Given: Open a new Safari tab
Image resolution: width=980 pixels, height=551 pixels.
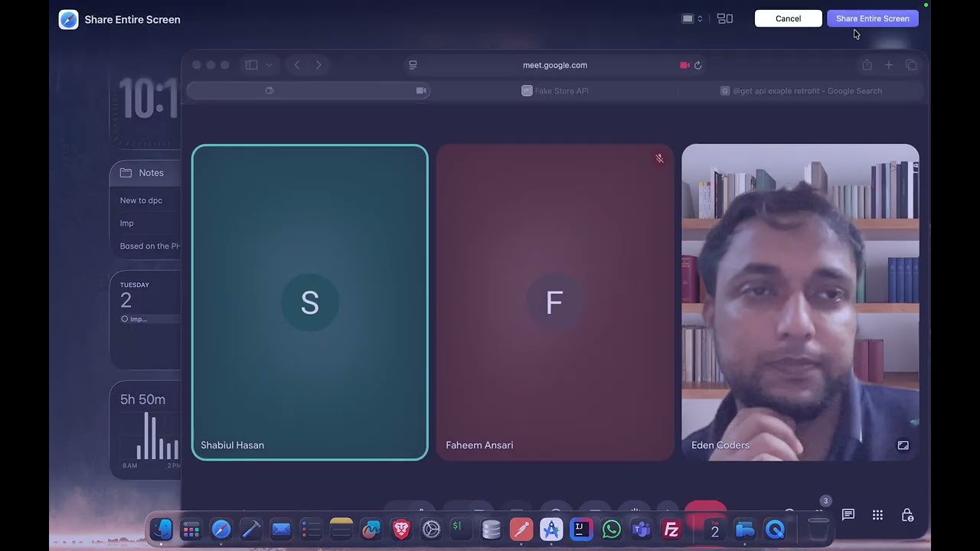Looking at the screenshot, I should 889,65.
